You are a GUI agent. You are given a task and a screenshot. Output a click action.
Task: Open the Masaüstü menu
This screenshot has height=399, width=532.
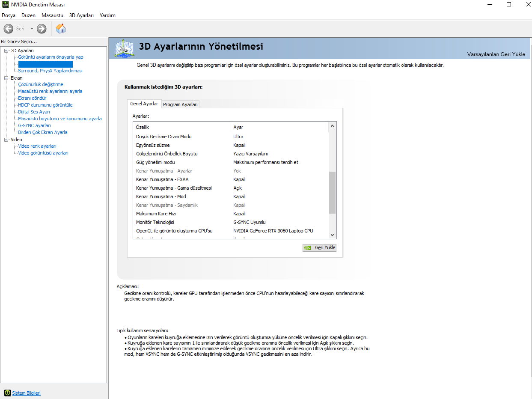click(52, 15)
